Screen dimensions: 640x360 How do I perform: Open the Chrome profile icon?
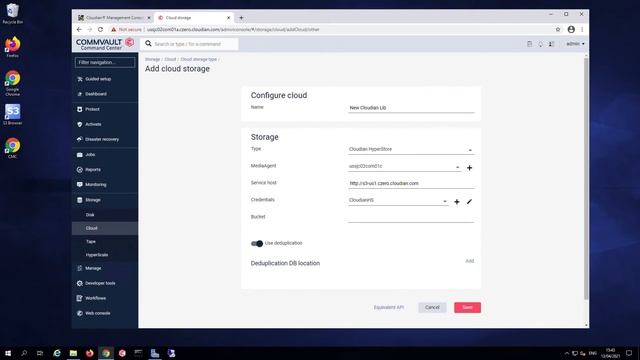tap(571, 29)
